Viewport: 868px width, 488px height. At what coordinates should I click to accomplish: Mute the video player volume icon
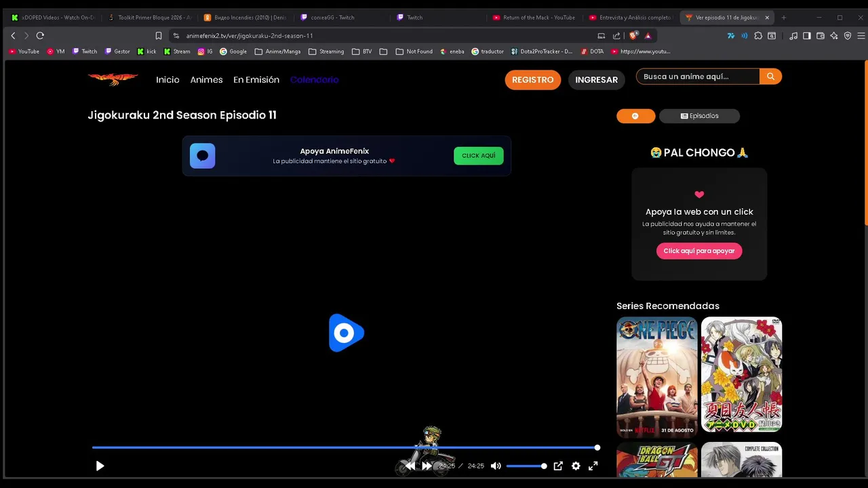pos(496,466)
